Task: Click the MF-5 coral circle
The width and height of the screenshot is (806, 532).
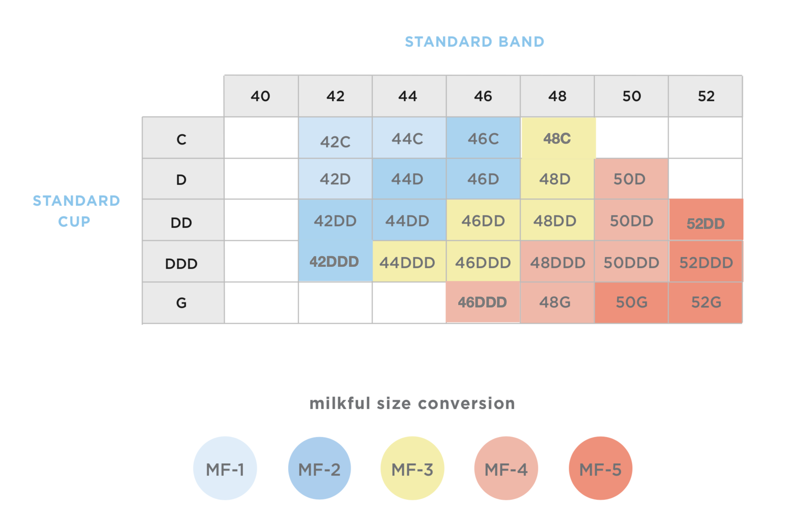Action: click(600, 468)
